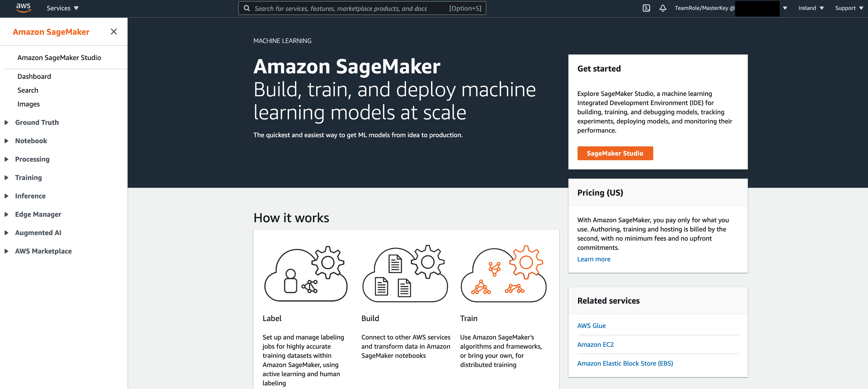The height and width of the screenshot is (389, 868).
Task: Select Training label in sidebar
Action: [x=28, y=178]
